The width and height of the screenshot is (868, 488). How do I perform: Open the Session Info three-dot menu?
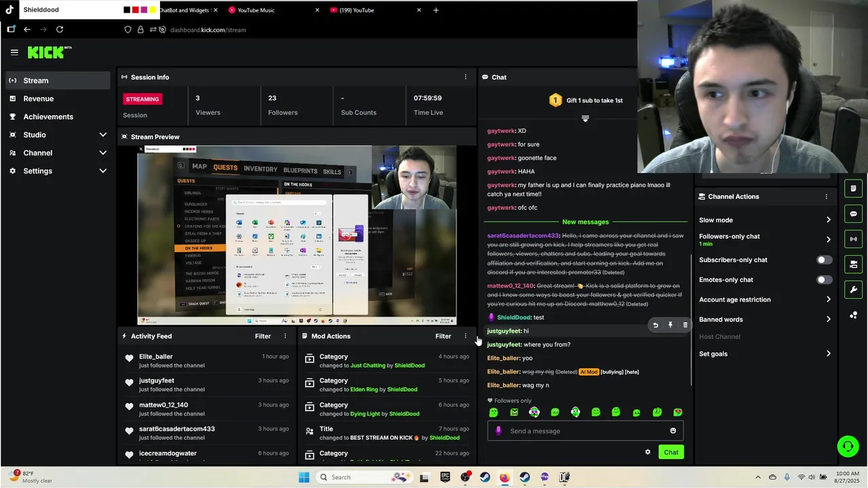pos(465,77)
